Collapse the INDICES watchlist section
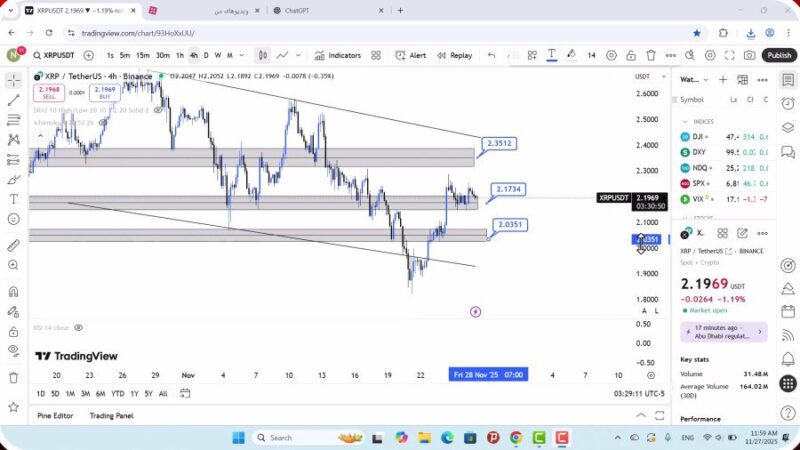Screen dimensions: 800x450 click(x=686, y=121)
